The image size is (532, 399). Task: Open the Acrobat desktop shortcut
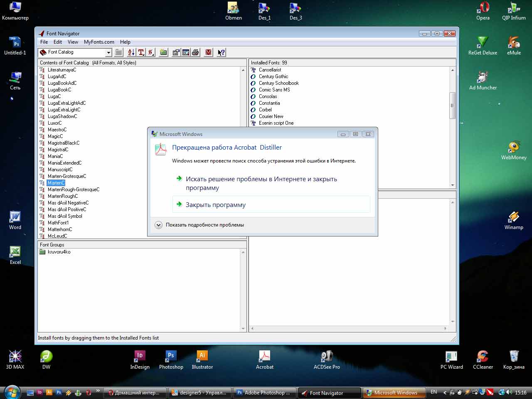[x=264, y=360]
